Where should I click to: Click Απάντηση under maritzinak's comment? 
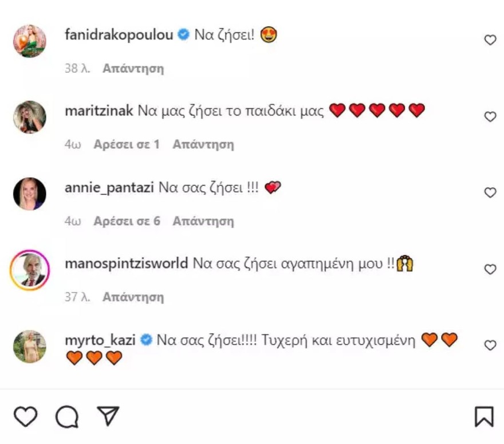click(203, 144)
